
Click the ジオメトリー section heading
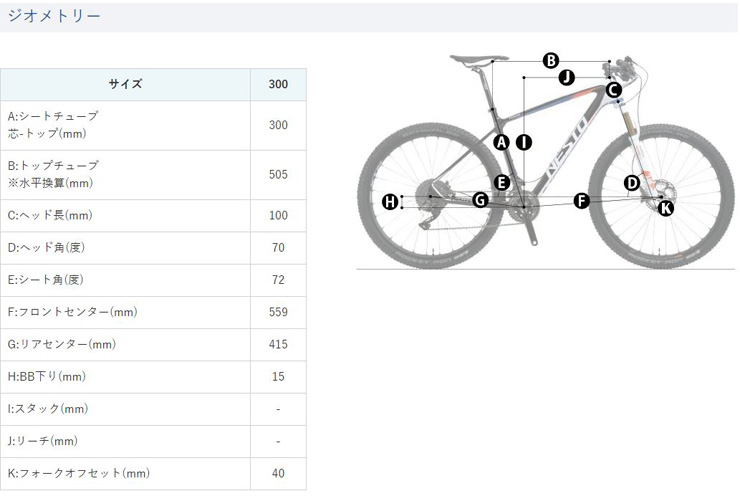54,16
